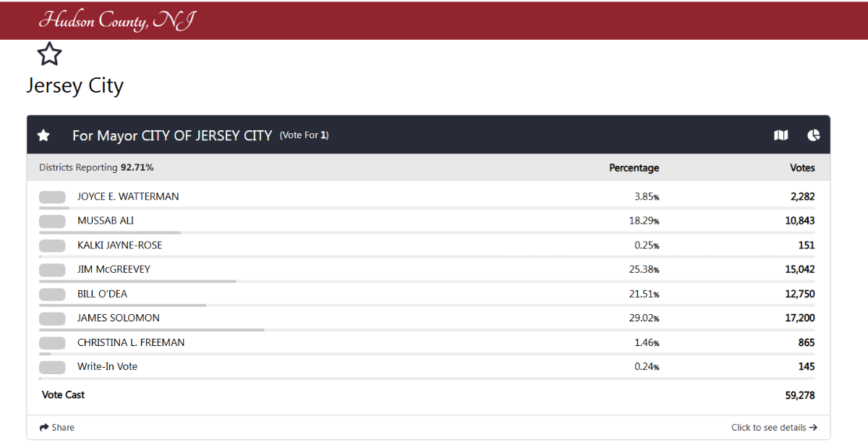The image size is (868, 448).
Task: Click James Solomon's vote count 17,200
Action: point(799,318)
